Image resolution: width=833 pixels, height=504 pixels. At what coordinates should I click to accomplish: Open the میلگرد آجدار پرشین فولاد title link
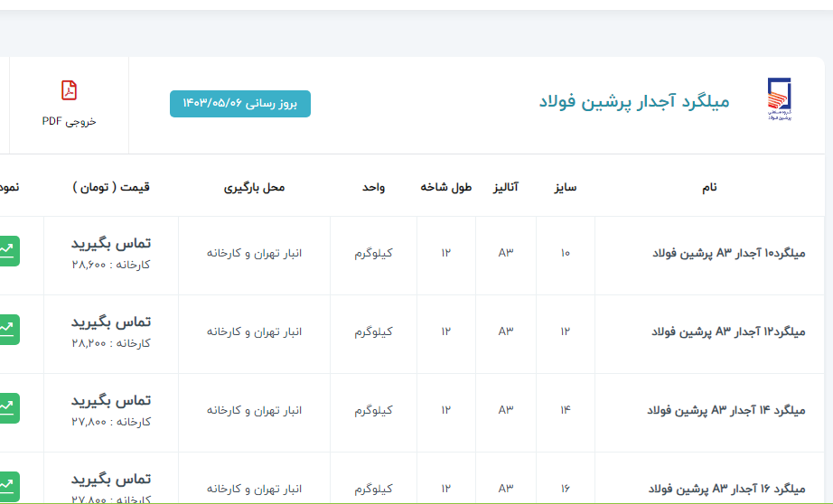point(633,101)
